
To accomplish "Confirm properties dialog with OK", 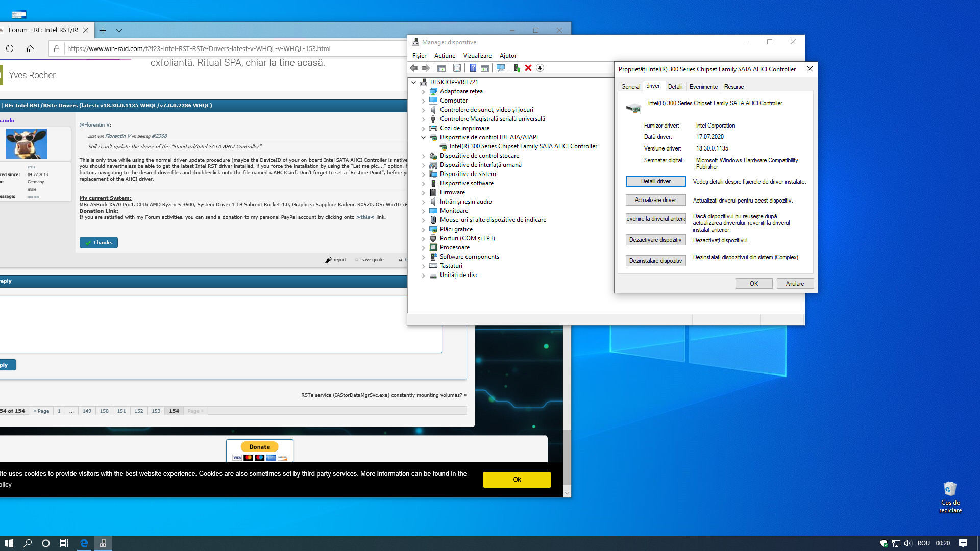I will 754,284.
